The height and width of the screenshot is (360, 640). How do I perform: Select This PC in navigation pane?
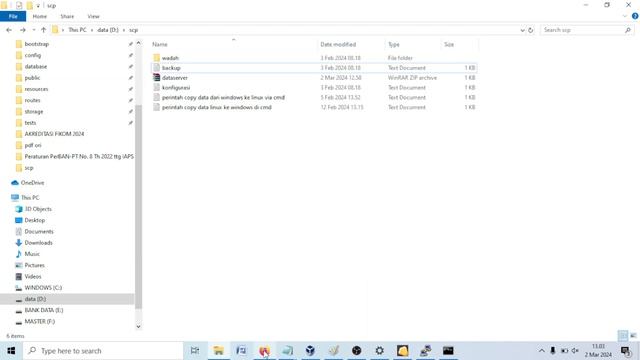click(30, 198)
